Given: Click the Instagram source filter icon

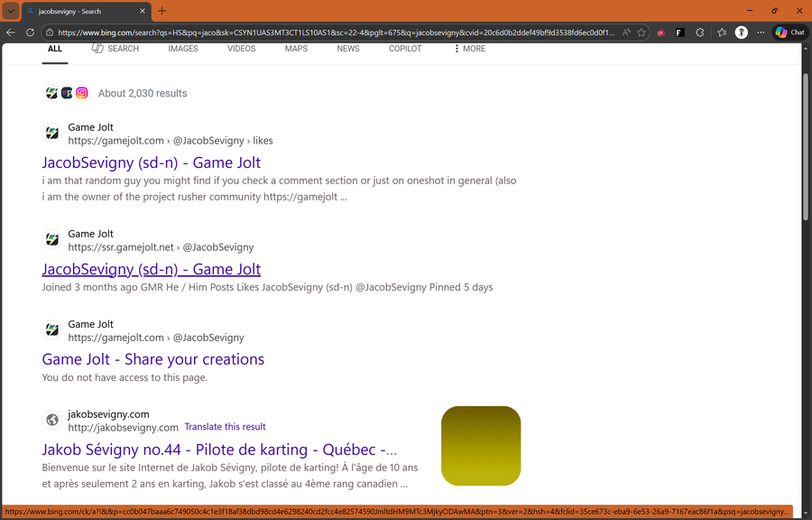Looking at the screenshot, I should (82, 93).
